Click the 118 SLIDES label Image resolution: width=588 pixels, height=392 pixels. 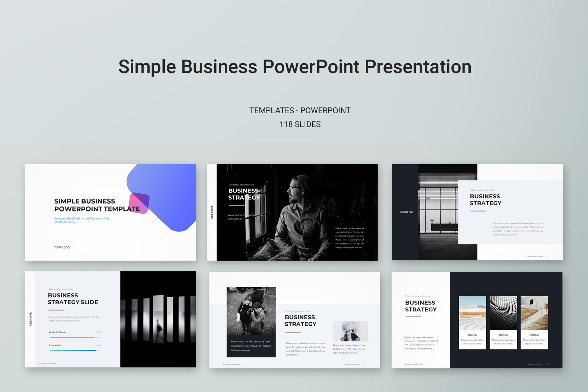(x=300, y=125)
